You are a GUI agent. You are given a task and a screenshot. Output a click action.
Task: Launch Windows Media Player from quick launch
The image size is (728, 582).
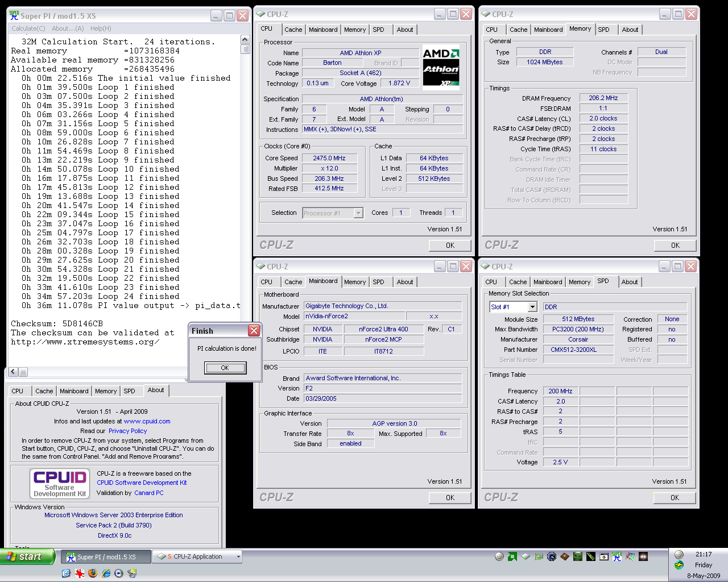(119, 573)
